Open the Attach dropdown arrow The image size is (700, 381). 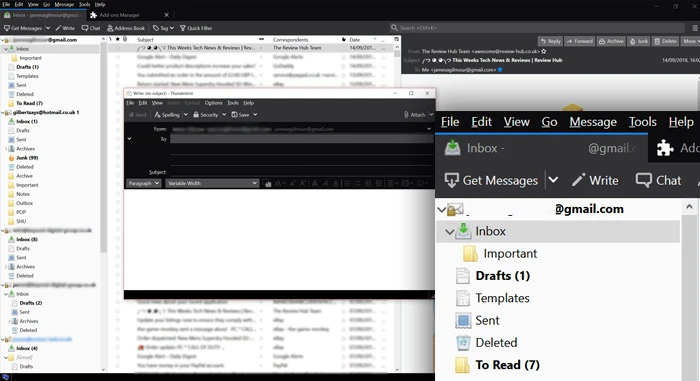click(431, 115)
